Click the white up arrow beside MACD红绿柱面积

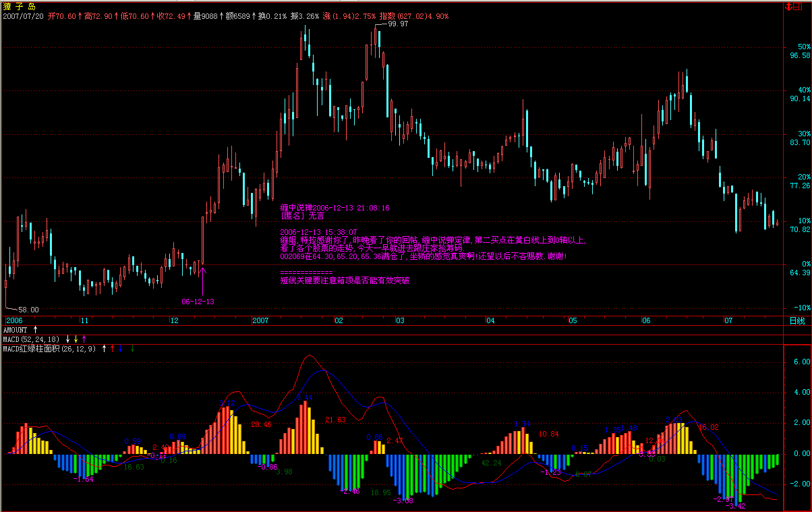(x=104, y=349)
